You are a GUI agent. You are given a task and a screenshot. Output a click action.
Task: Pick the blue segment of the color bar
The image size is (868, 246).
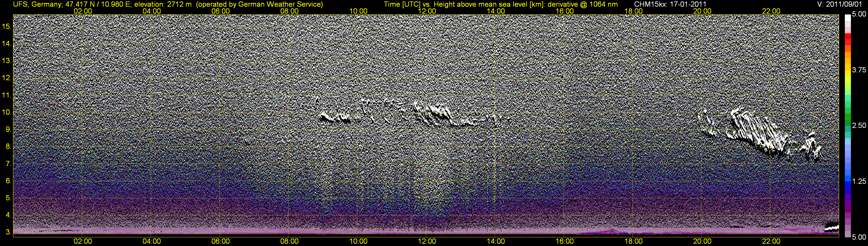pos(847,185)
